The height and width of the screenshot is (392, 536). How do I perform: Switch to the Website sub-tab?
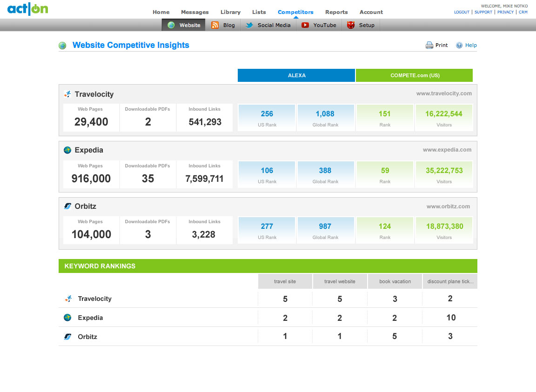pyautogui.click(x=184, y=25)
